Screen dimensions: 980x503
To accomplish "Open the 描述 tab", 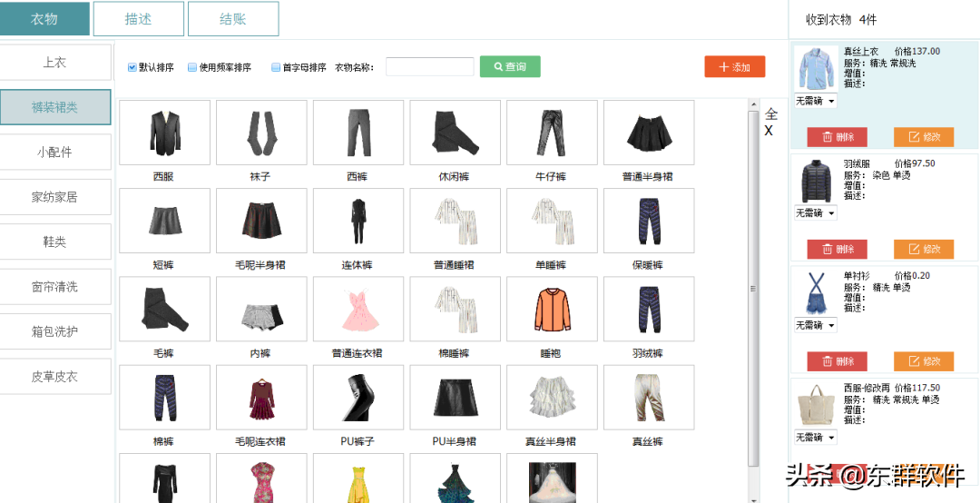I will (139, 19).
